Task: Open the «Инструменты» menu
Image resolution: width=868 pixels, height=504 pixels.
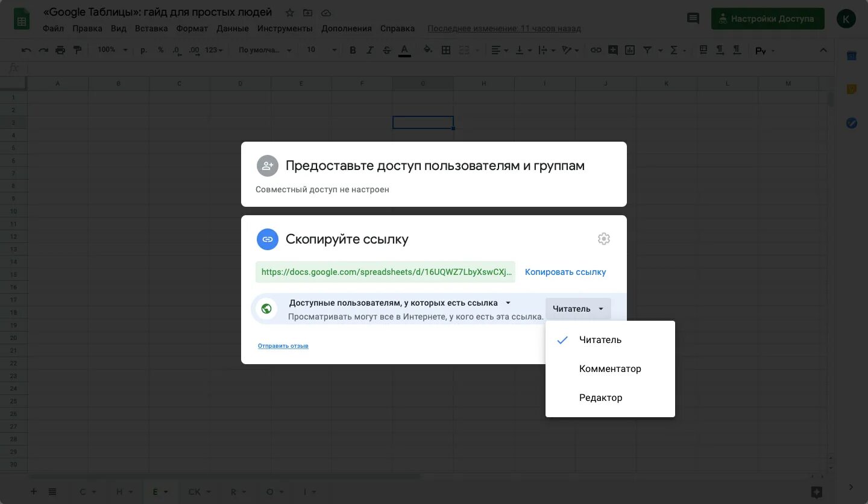Action: (x=285, y=28)
